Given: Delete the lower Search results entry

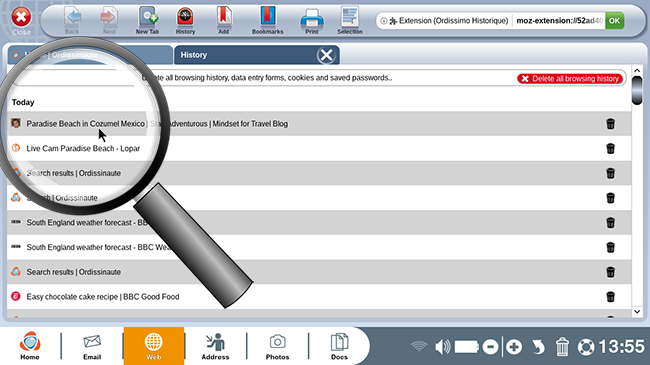Looking at the screenshot, I should (x=610, y=272).
